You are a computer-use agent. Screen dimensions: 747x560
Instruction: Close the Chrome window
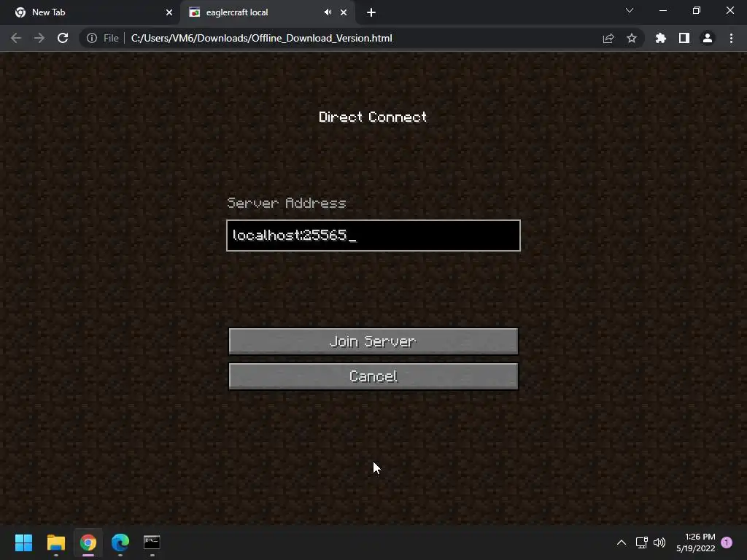[x=729, y=10]
